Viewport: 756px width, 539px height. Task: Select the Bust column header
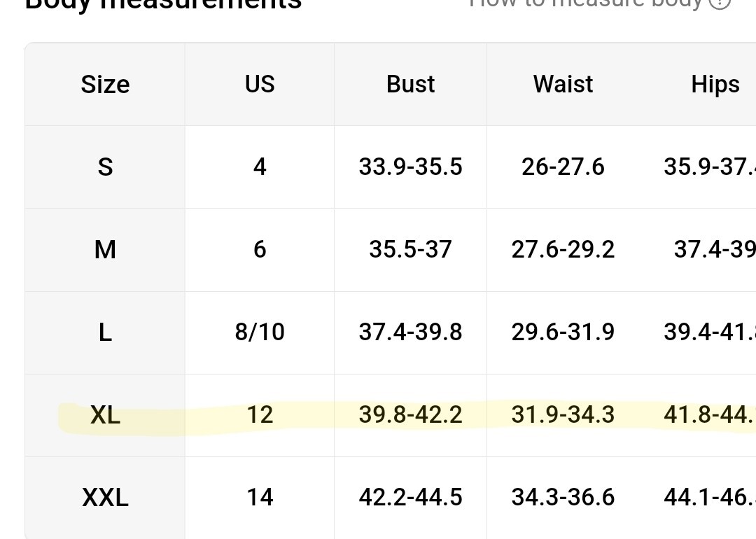tap(410, 85)
